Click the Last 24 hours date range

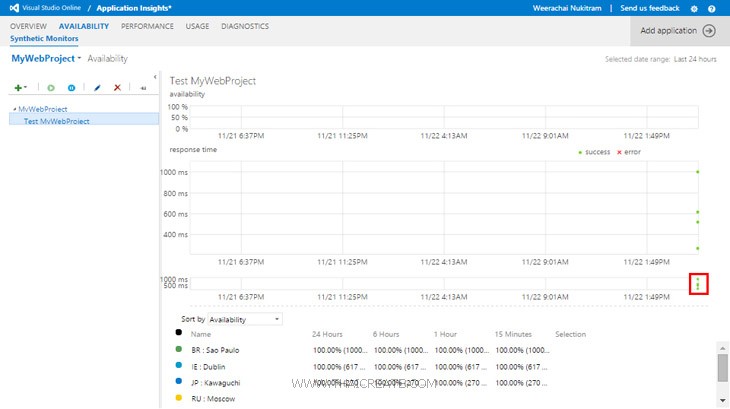coord(695,59)
